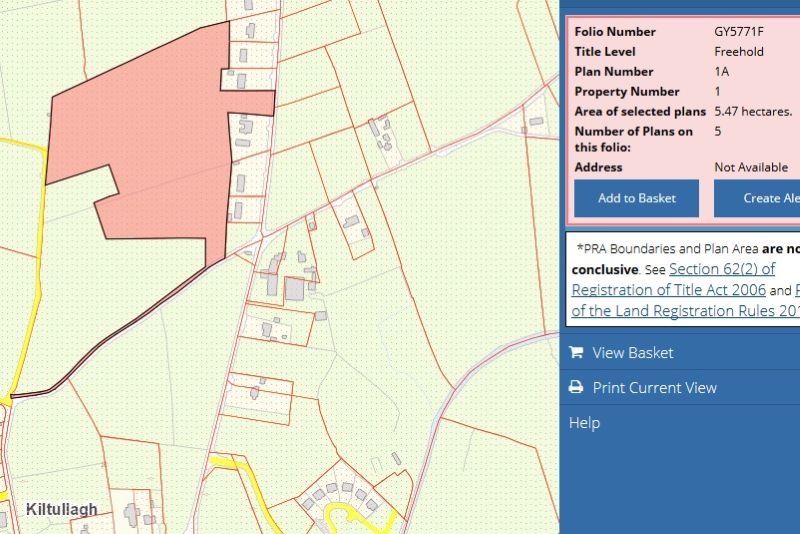
Task: Open the Help menu item
Action: point(584,423)
